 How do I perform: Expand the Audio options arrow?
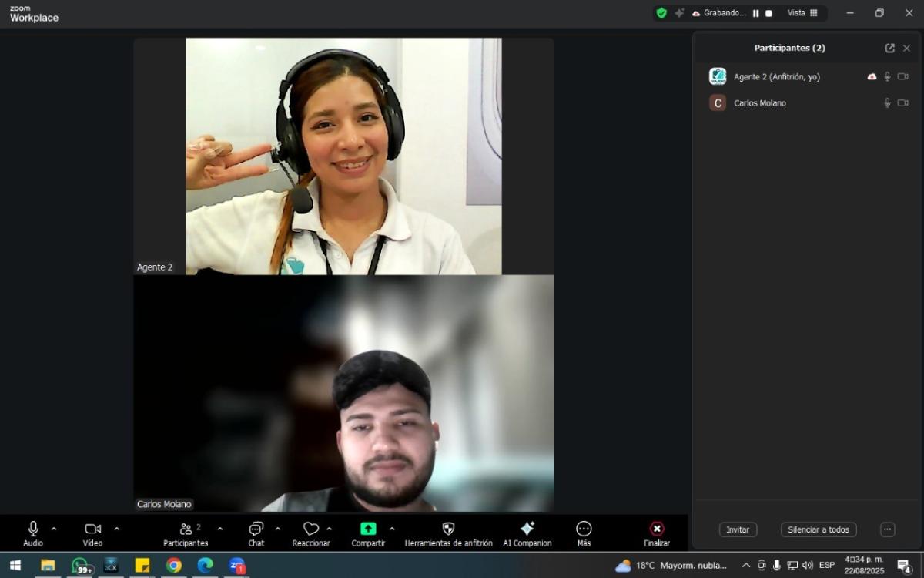point(54,529)
